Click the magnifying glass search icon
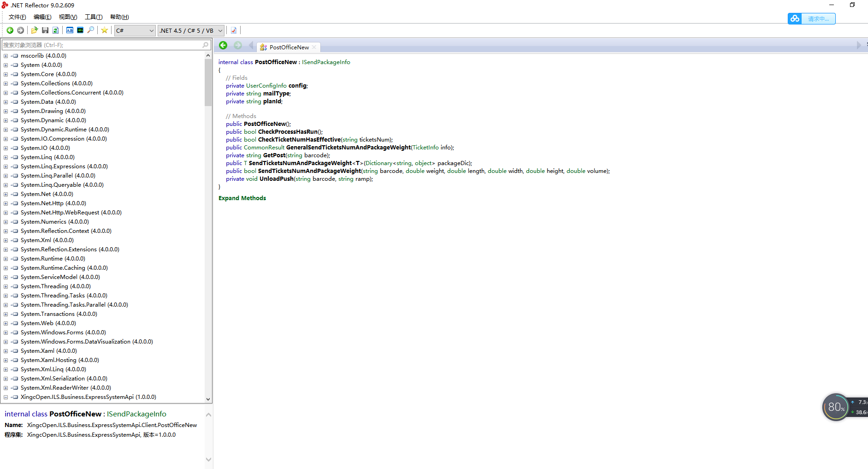868x469 pixels. click(91, 30)
